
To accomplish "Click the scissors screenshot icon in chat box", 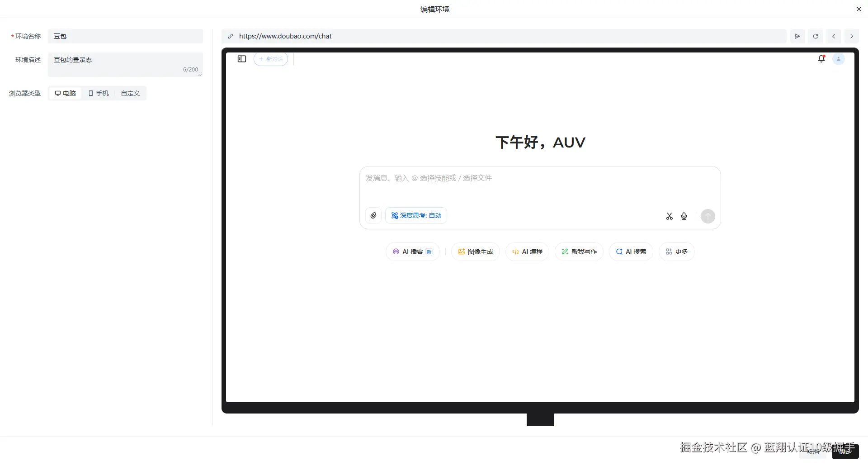I will point(670,216).
